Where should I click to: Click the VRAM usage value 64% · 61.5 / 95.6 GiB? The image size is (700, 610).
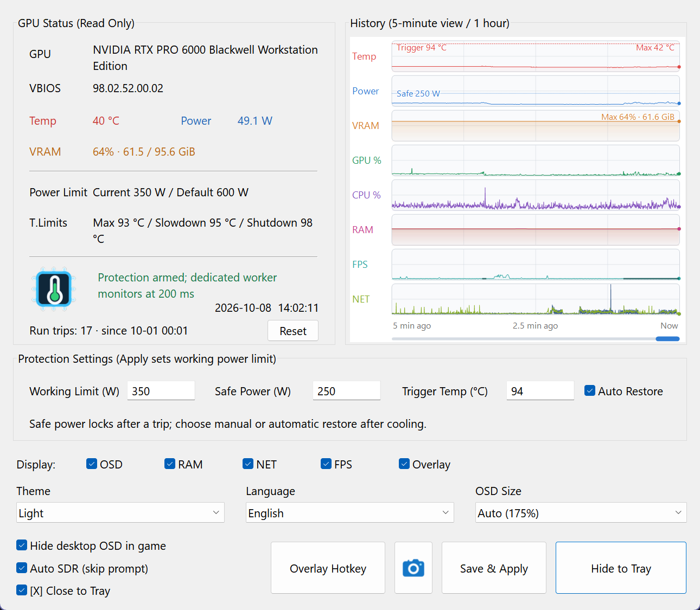coord(144,152)
